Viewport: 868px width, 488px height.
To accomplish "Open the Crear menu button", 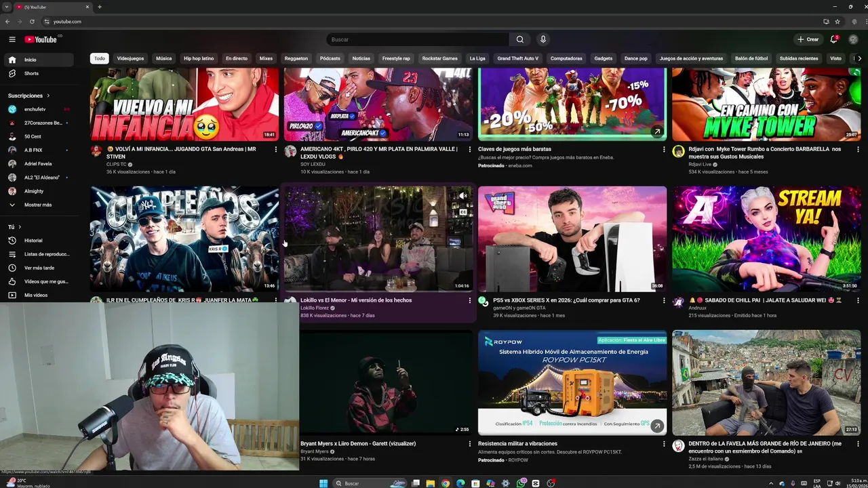I will pos(808,39).
